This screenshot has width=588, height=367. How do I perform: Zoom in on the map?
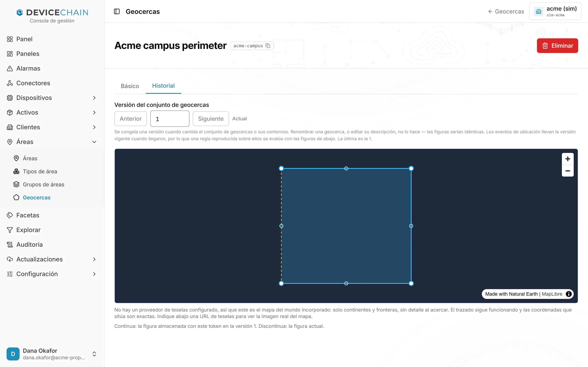tap(568, 159)
